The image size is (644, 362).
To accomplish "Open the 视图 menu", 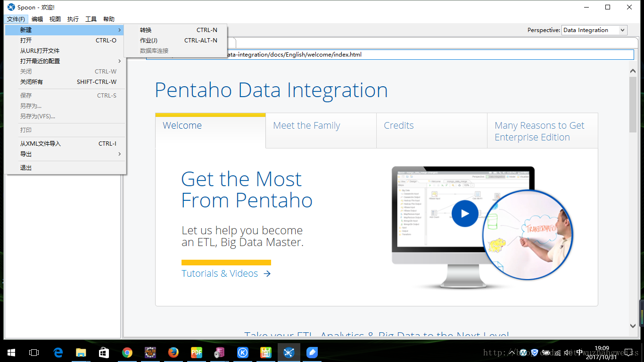I will click(x=55, y=19).
